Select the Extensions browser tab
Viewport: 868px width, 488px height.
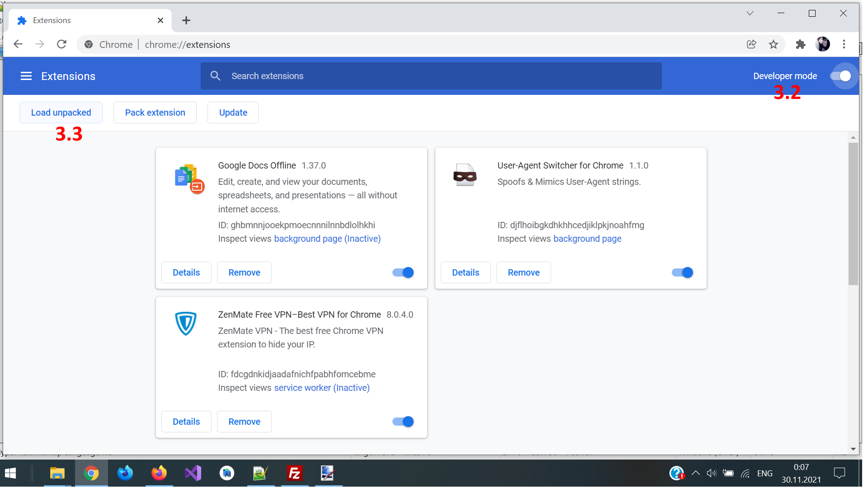tap(90, 20)
